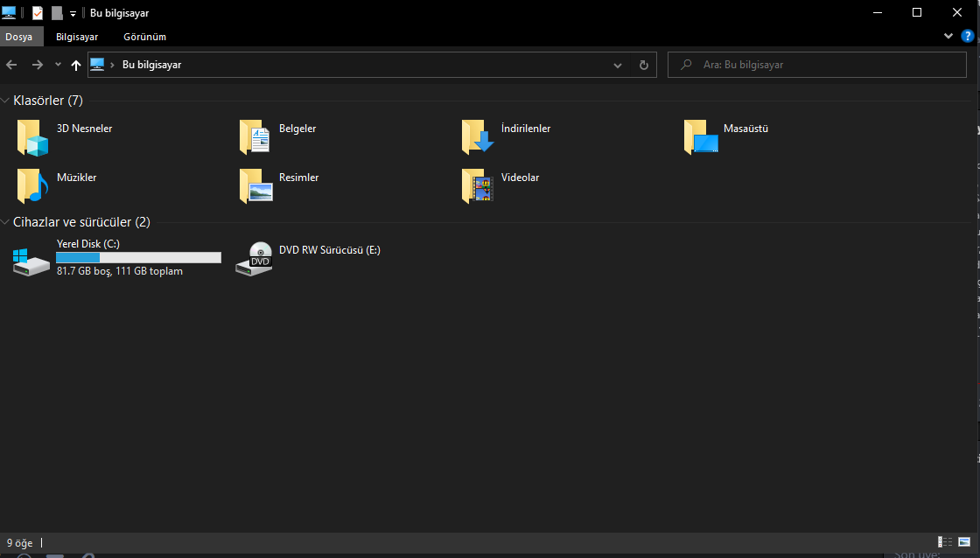Viewport: 980px width, 558px height.
Task: Click the search magnifier icon
Action: coord(686,65)
